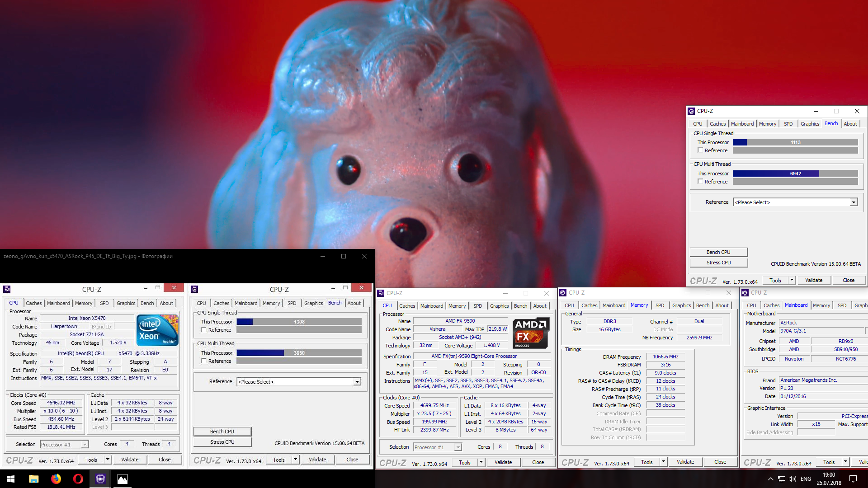
Task: Close the Xeon CPU-Z CPU window via red X
Action: coord(174,288)
